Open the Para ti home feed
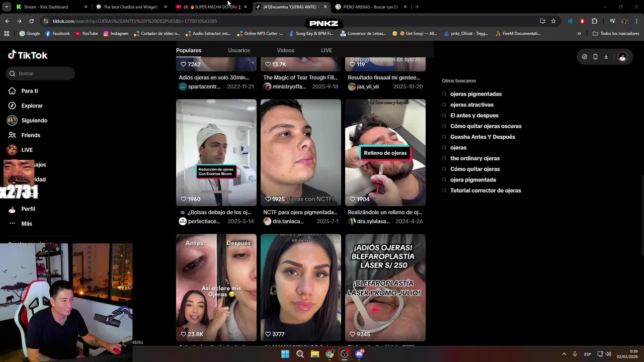The height and width of the screenshot is (362, 644). 23,91
